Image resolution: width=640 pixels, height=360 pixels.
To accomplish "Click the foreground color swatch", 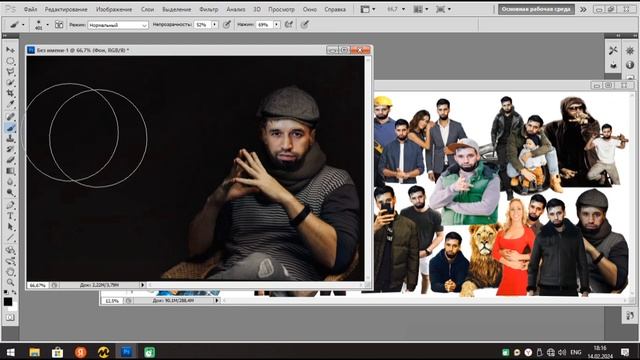I will click(8, 302).
